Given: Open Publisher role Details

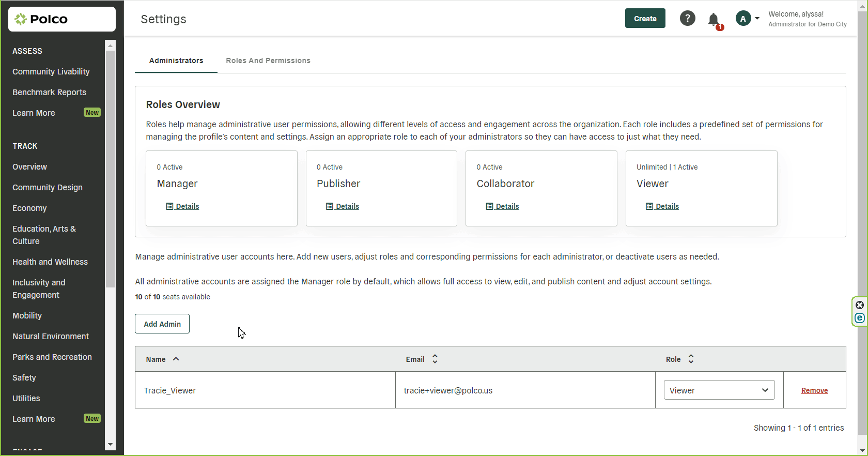Looking at the screenshot, I should [343, 206].
